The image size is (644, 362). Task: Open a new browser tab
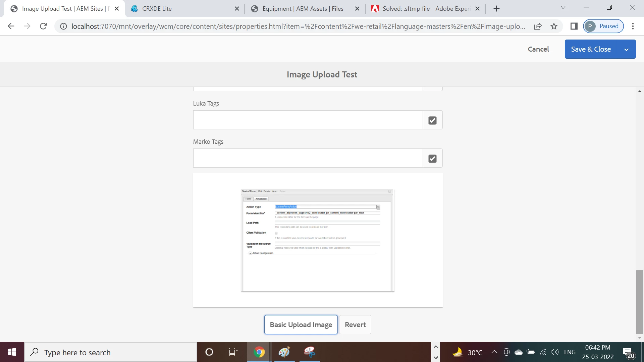coord(497,9)
